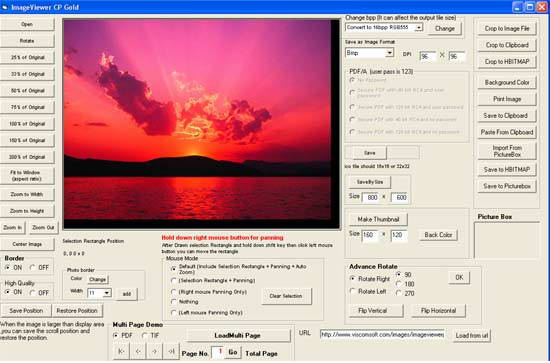Open the Save as Image Format dropdown
This screenshot has width=550, height=363.
389,53
